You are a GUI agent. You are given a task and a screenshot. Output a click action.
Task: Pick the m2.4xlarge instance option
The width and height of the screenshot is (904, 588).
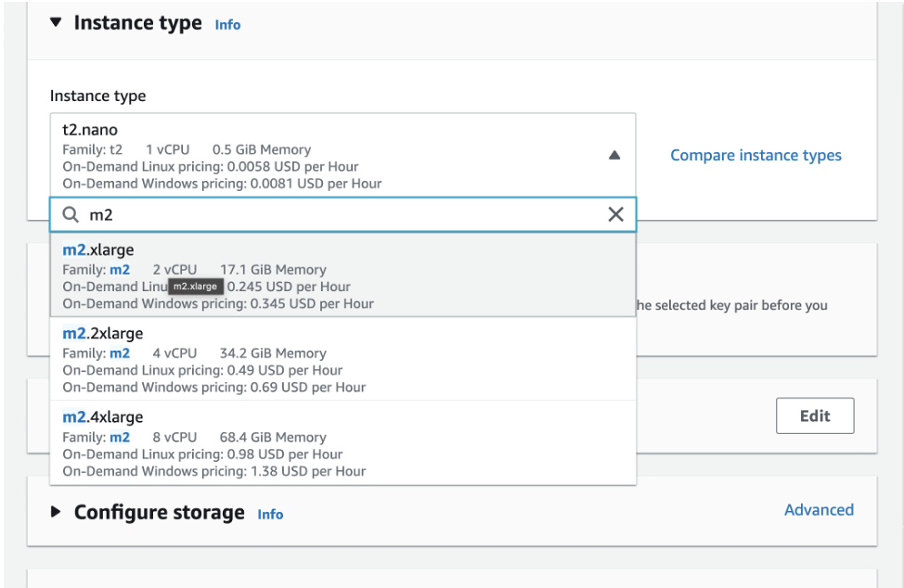[343, 443]
